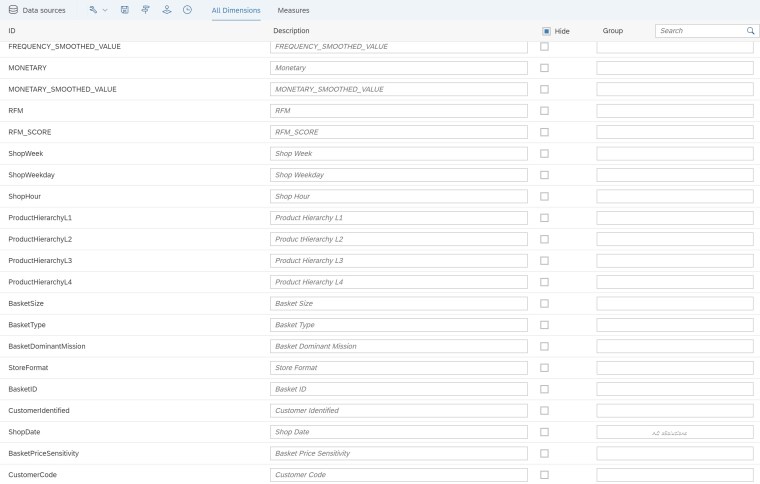Switch to the Measures tab
The image size is (760, 484).
pos(293,9)
